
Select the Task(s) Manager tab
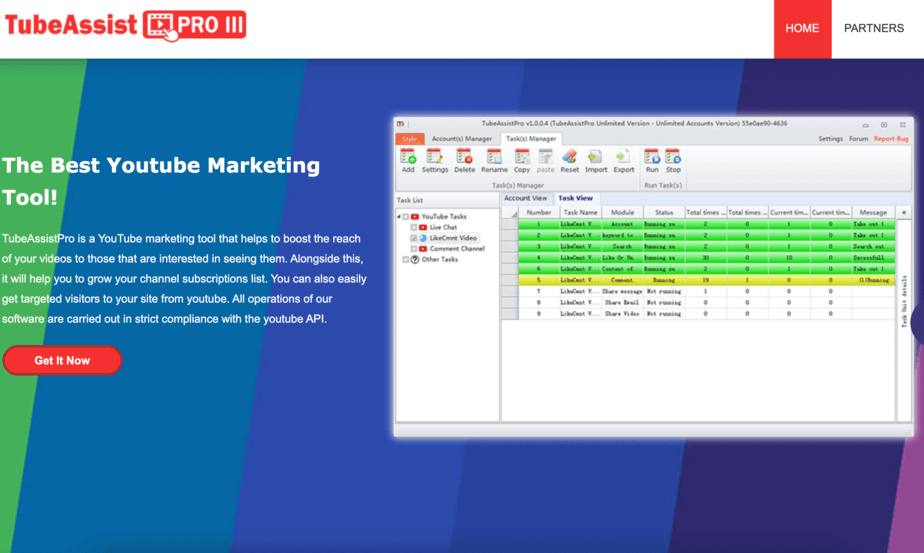pos(531,139)
